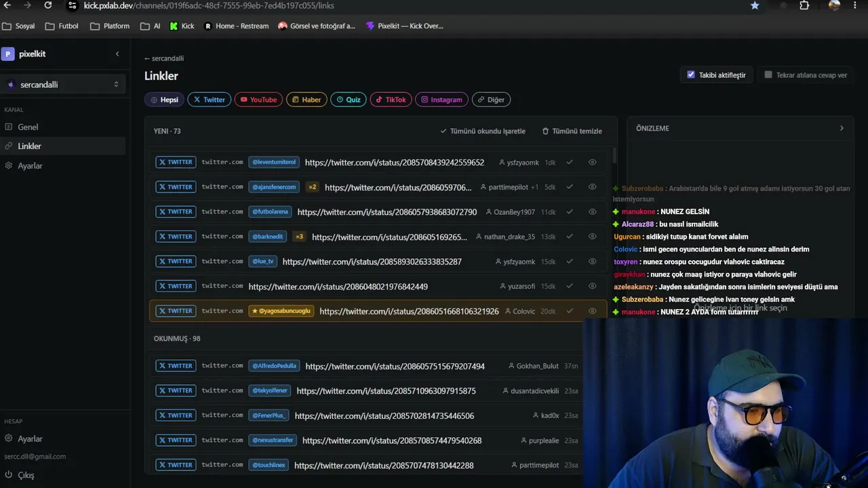This screenshot has width=868, height=488.
Task: Filter links by Quiz
Action: click(349, 100)
